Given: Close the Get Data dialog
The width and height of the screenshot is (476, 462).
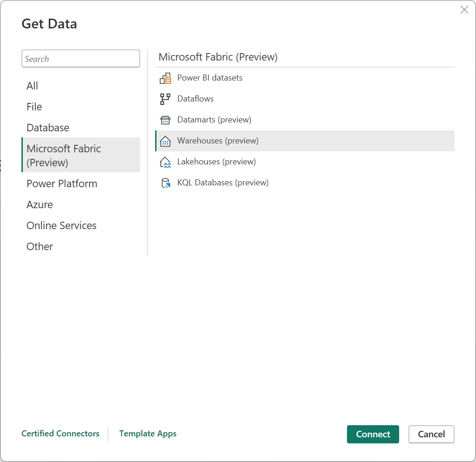Looking at the screenshot, I should (464, 9).
